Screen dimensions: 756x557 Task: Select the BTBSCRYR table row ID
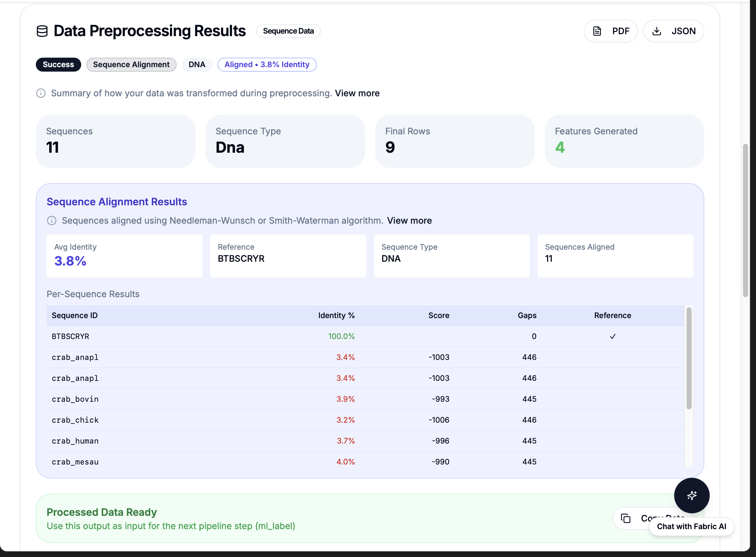70,336
